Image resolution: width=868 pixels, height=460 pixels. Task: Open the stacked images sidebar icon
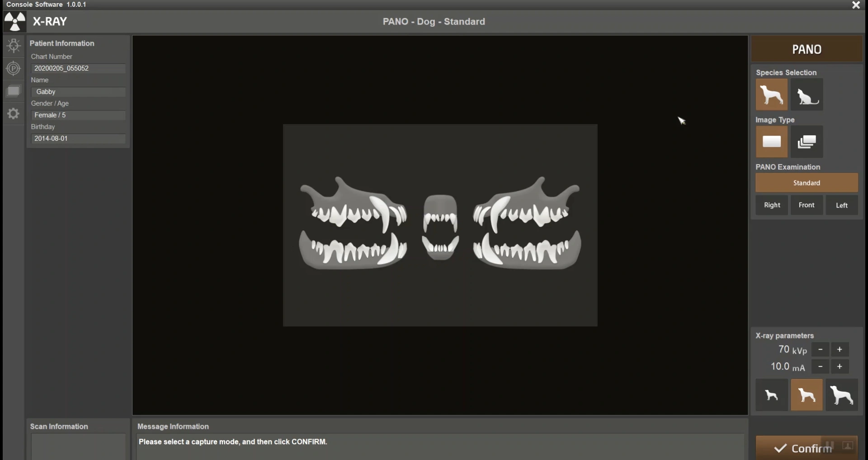tap(14, 91)
